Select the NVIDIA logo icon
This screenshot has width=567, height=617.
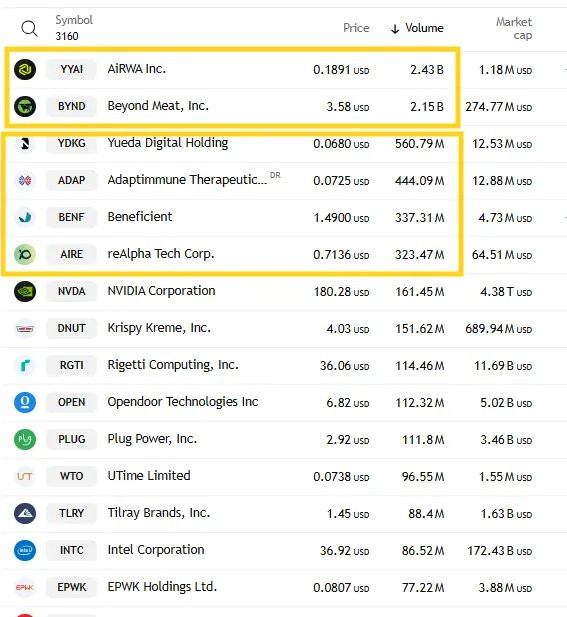(25, 292)
